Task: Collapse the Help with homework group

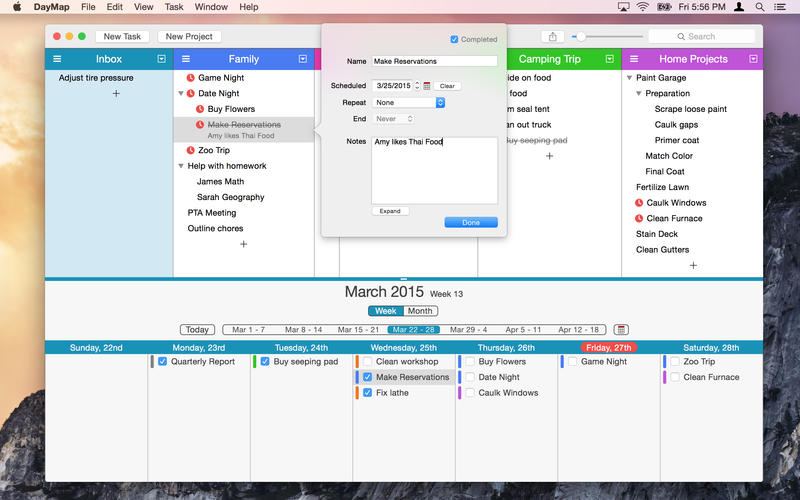Action: (181, 166)
